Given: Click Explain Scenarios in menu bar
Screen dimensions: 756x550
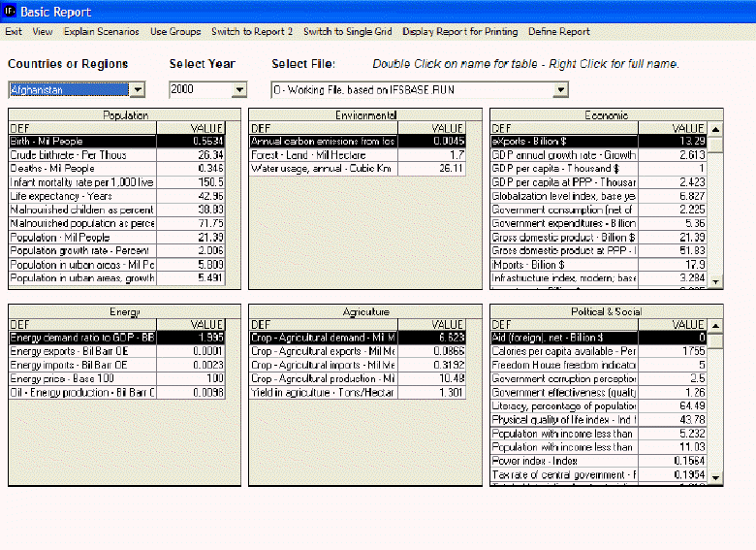Looking at the screenshot, I should pyautogui.click(x=102, y=32).
